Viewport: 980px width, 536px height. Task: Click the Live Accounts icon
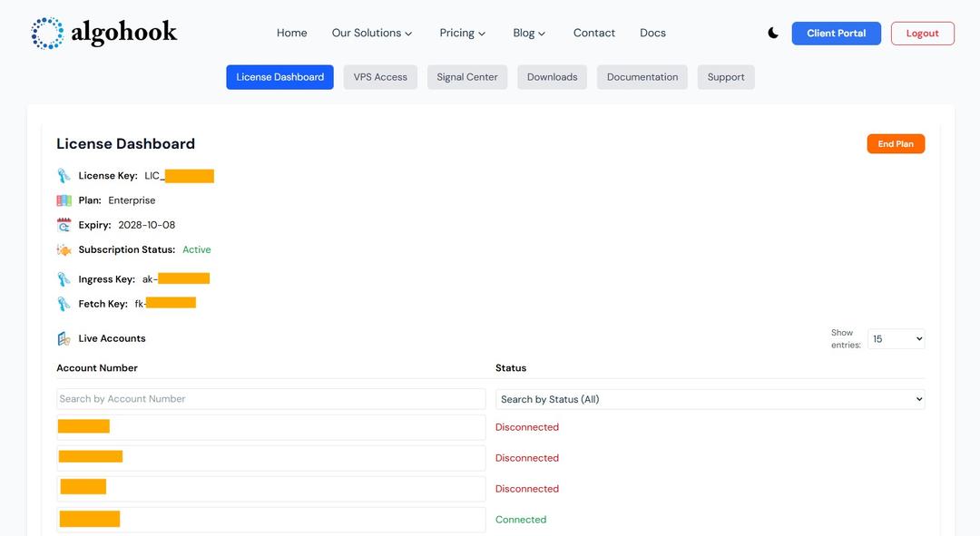[64, 338]
